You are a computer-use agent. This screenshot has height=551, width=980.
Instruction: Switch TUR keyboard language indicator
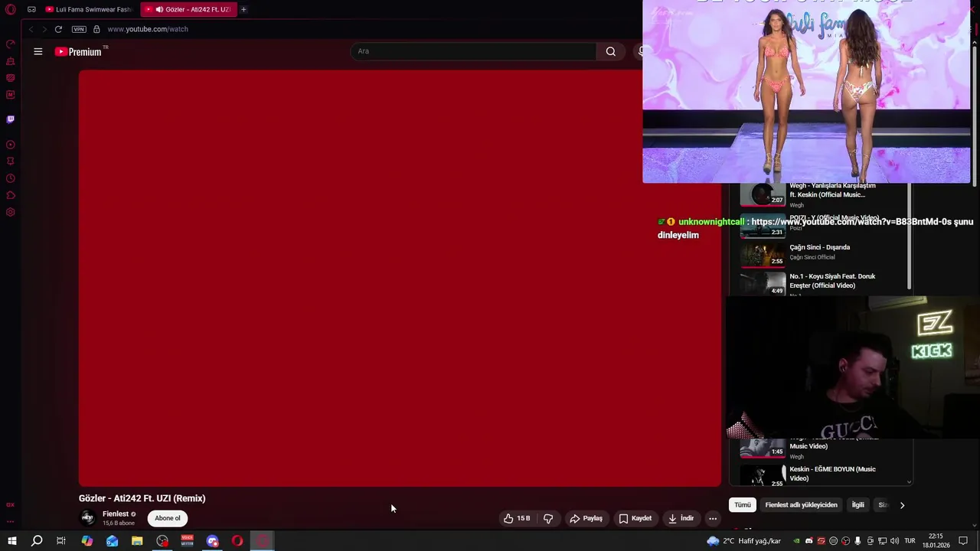click(x=910, y=541)
